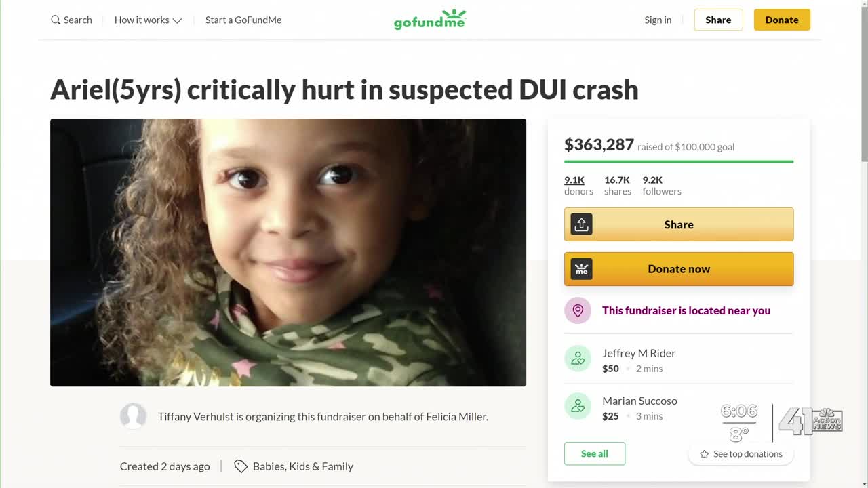This screenshot has height=488, width=868.
Task: Click the star icon for top donations
Action: (x=704, y=454)
